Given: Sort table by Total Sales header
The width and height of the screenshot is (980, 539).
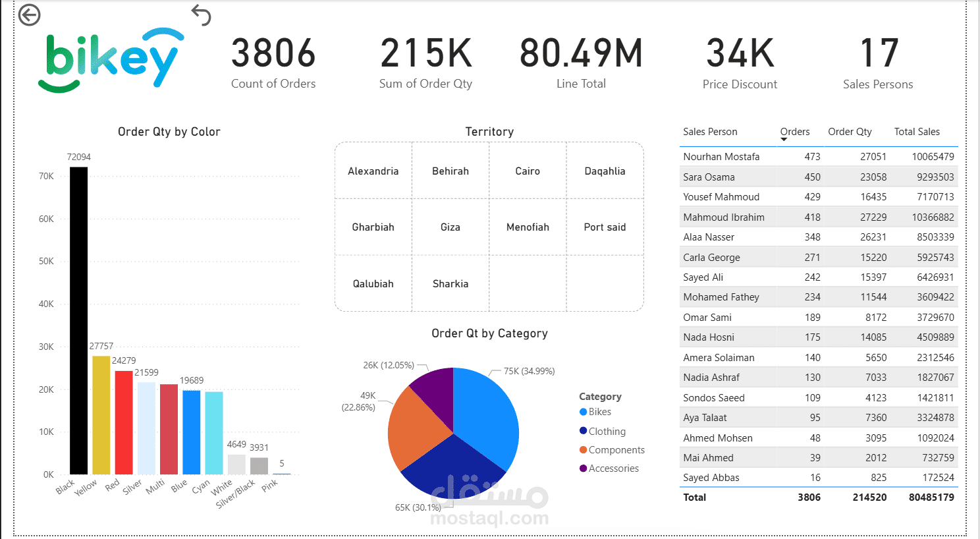Looking at the screenshot, I should (917, 132).
